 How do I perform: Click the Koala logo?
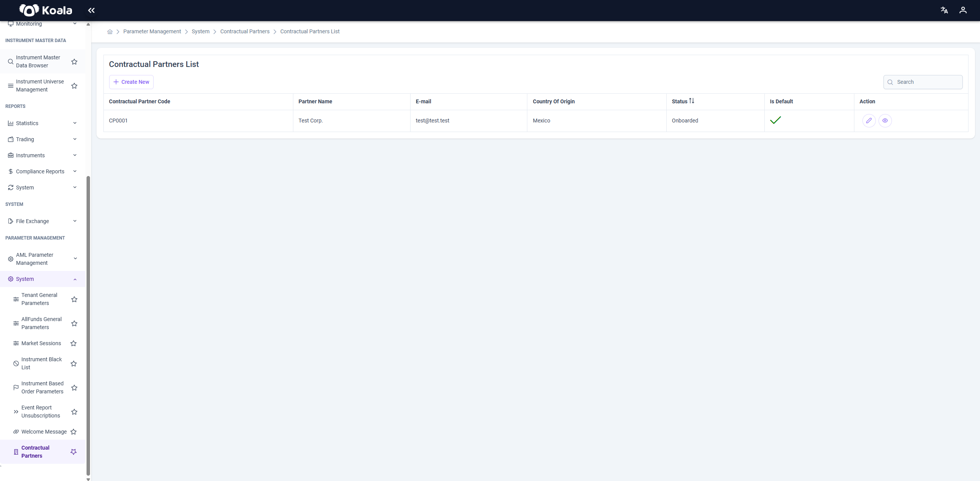click(46, 10)
